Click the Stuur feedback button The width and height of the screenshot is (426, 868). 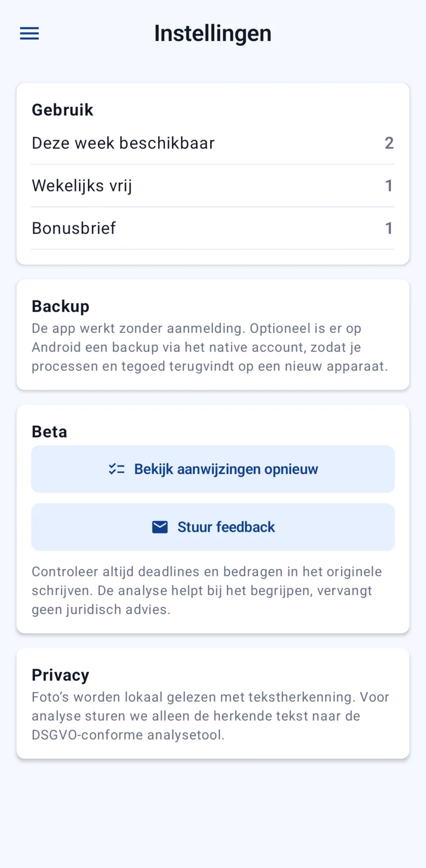(x=213, y=527)
